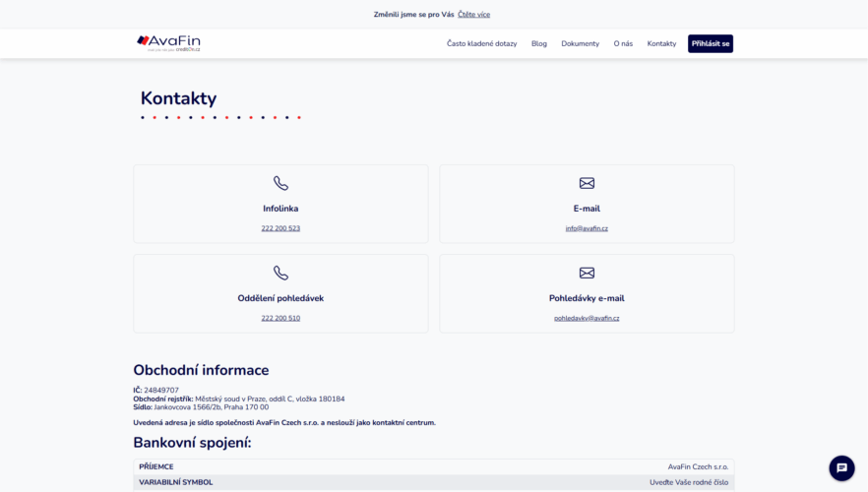Click the Infolinka phone icon
The image size is (868, 492).
coord(280,183)
